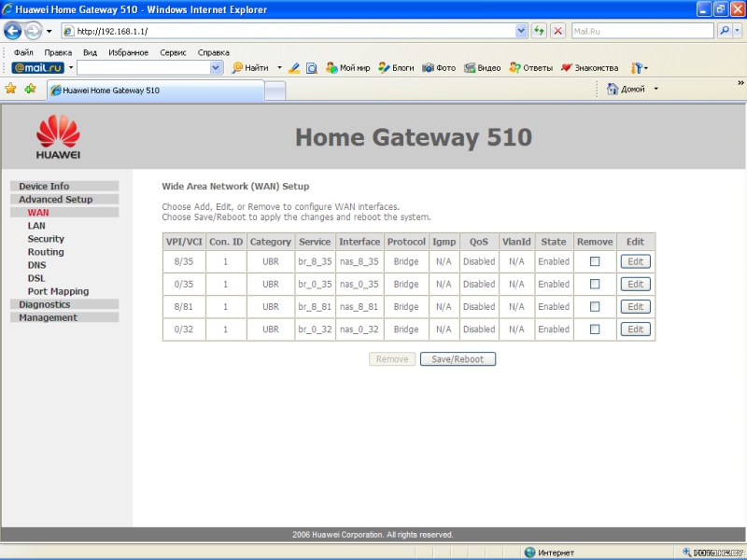
Task: Click the browser Back arrow button
Action: pos(13,32)
